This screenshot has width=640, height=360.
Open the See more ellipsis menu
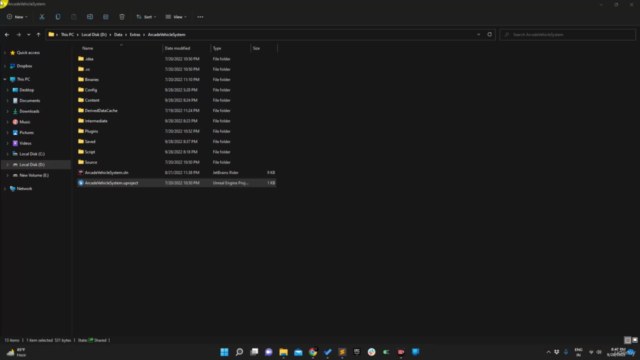(x=200, y=17)
